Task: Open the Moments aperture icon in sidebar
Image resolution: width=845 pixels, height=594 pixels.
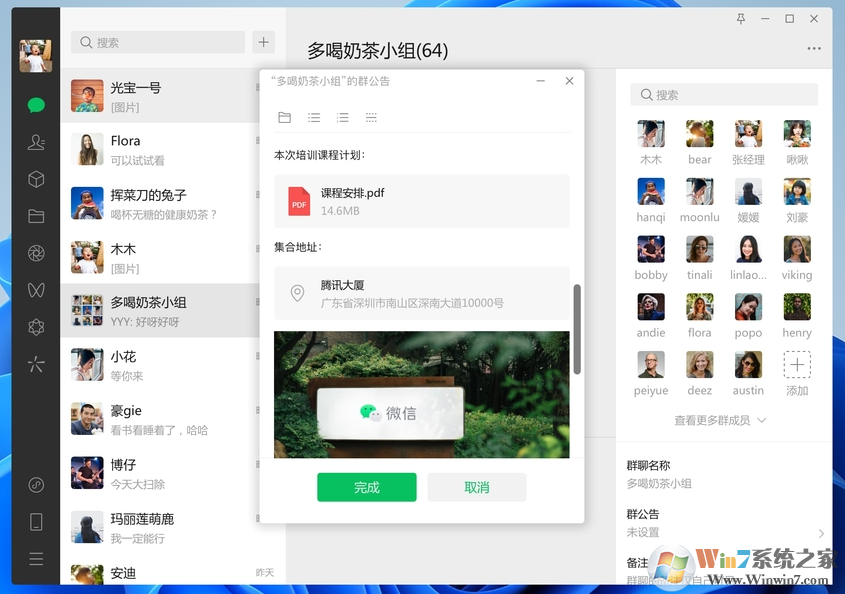Action: 36,253
